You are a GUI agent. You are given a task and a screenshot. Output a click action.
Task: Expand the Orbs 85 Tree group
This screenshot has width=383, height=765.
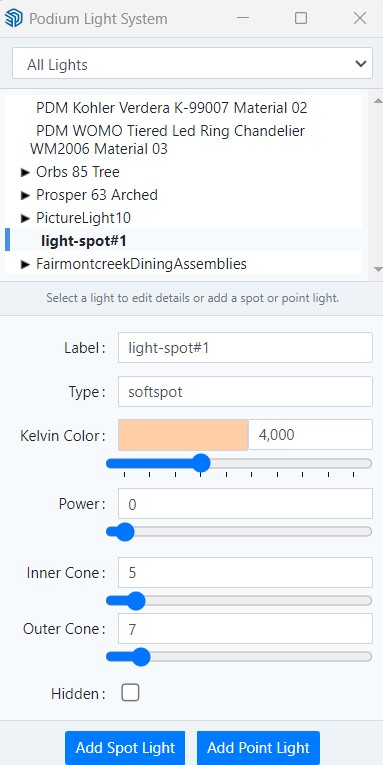[26, 172]
